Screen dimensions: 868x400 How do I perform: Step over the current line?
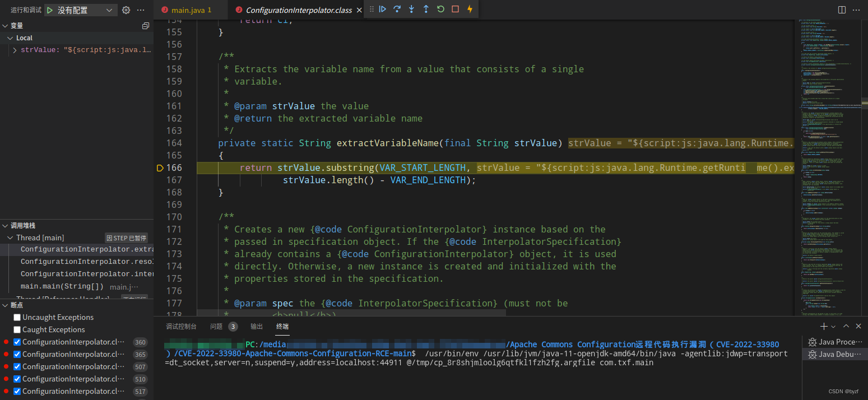tap(397, 9)
